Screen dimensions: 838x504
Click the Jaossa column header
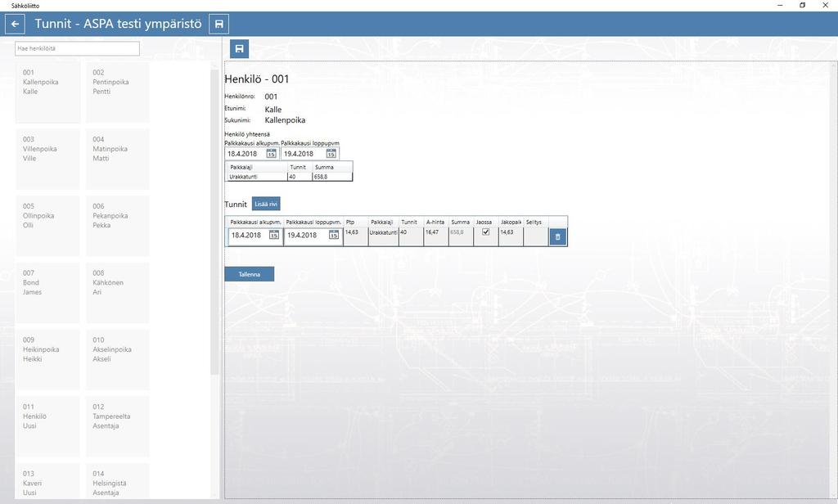point(486,222)
